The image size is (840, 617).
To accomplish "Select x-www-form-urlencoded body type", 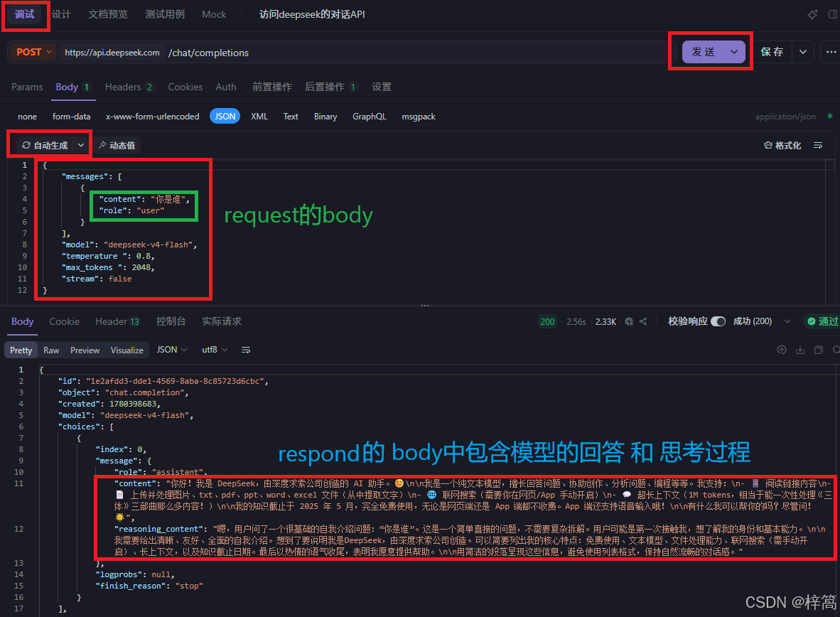I will 153,117.
